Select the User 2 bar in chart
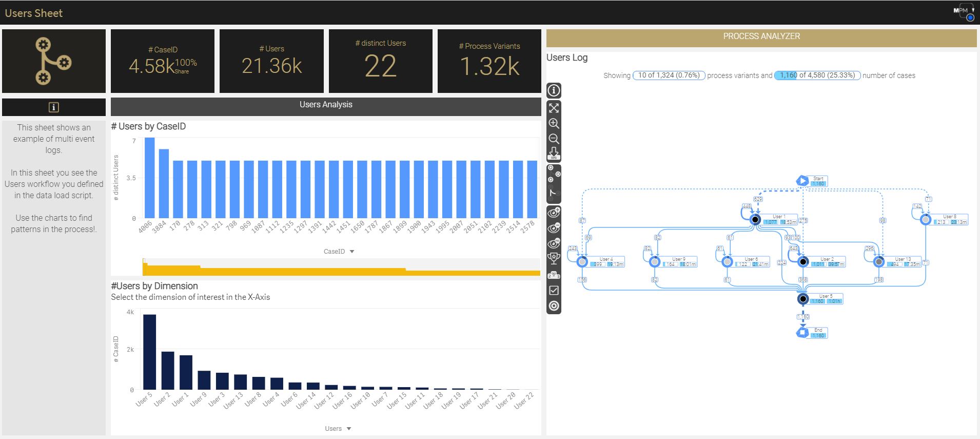980x439 pixels. tap(168, 371)
